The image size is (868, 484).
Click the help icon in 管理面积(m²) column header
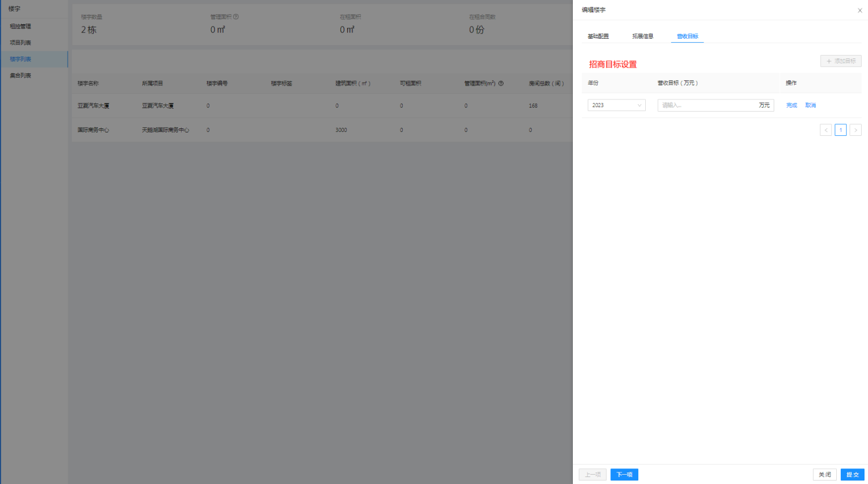point(501,83)
